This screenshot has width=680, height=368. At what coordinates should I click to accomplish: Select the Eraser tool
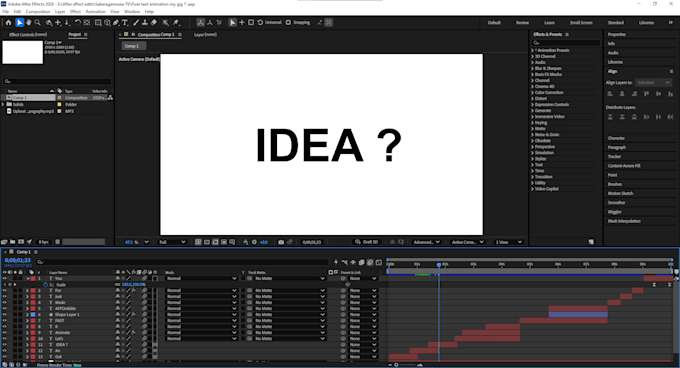(154, 23)
